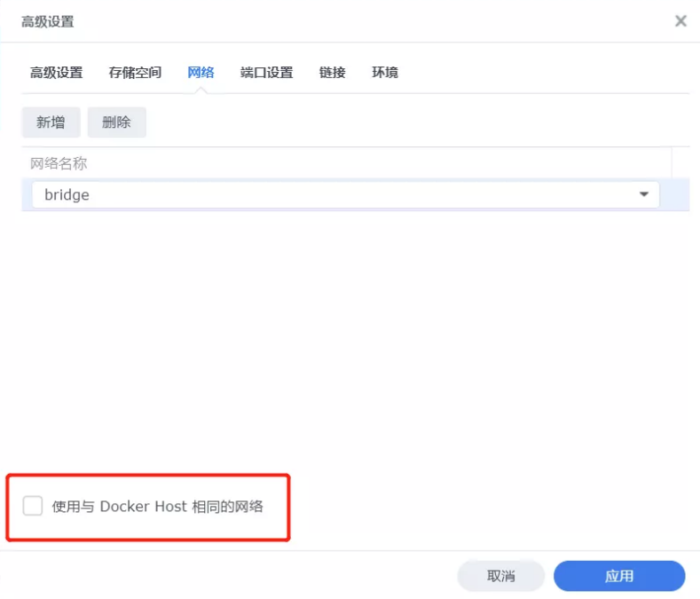Select the highlighted row right of bridge box
Screen dimensions: 700x599
point(675,195)
